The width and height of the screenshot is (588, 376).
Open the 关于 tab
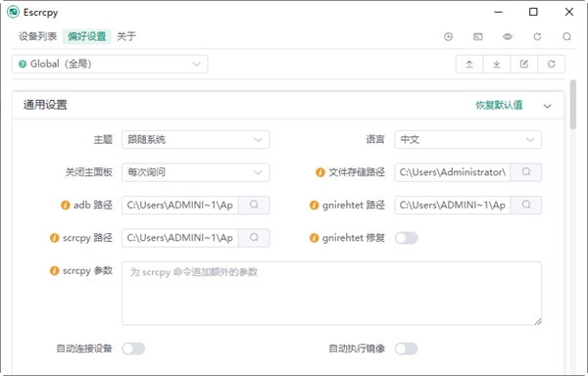(126, 36)
